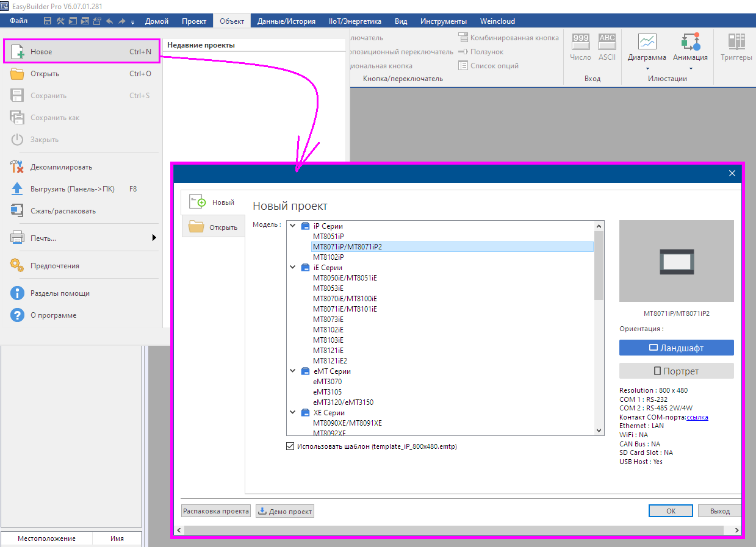Select MT8051iP in the model tree
This screenshot has height=547, width=756.
click(x=328, y=236)
